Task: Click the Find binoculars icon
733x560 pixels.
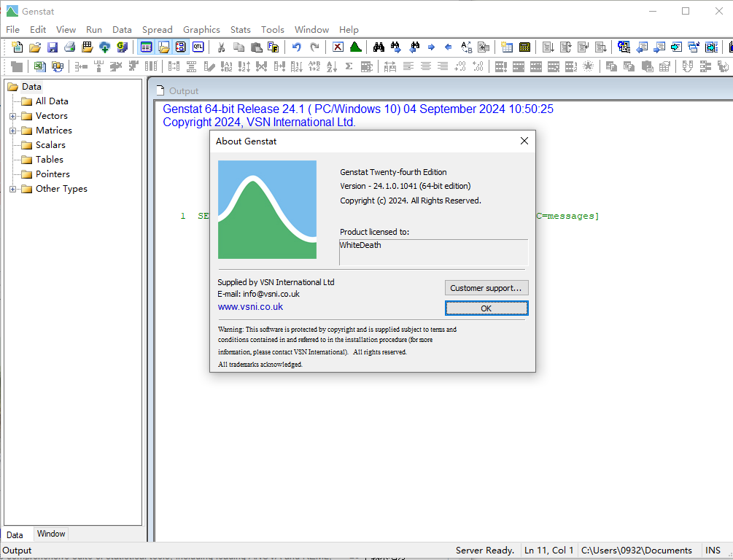Action: click(x=379, y=47)
